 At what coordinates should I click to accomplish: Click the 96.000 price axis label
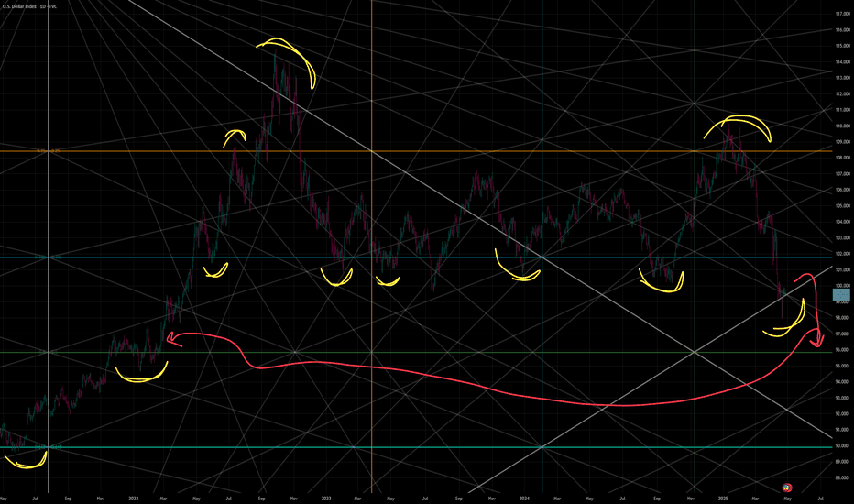coord(843,350)
